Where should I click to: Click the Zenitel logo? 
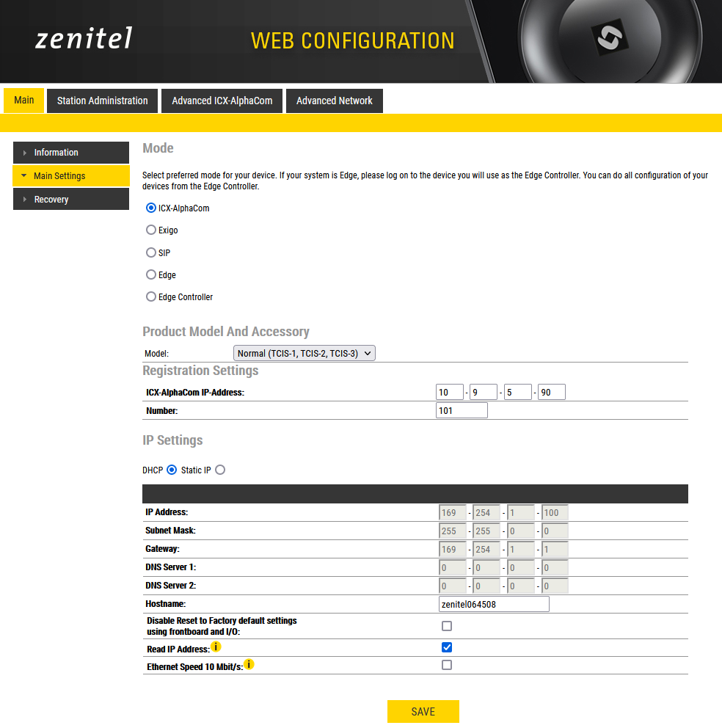(x=84, y=38)
